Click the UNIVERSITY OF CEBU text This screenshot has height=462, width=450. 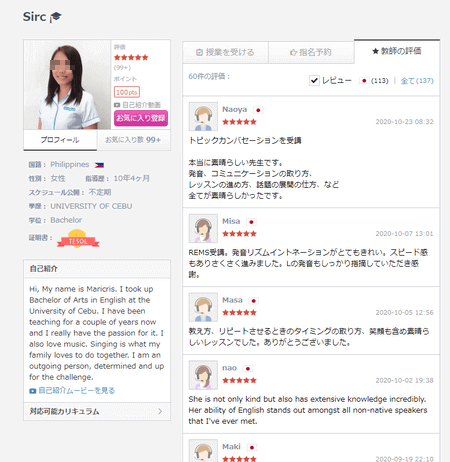point(91,206)
